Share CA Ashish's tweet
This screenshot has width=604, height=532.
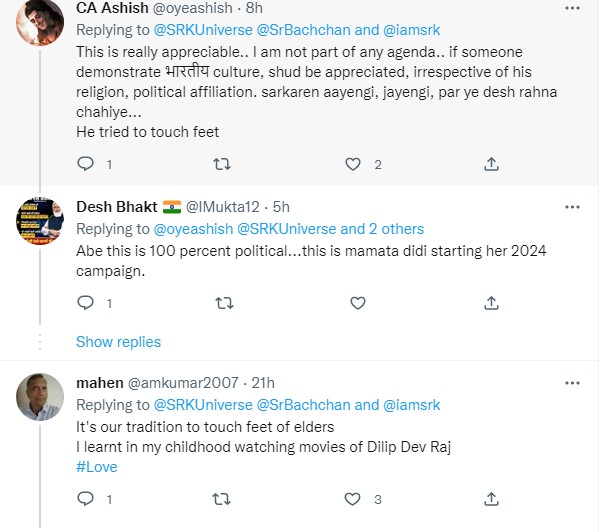[491, 164]
